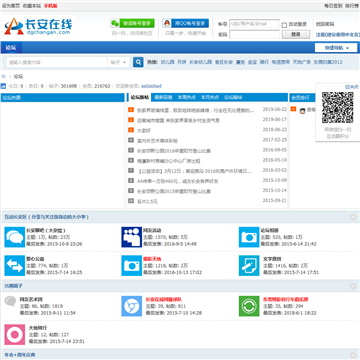This screenshot has width=360, height=360.
Task: Click the 排行榜 link at top right
Action: [352, 6]
